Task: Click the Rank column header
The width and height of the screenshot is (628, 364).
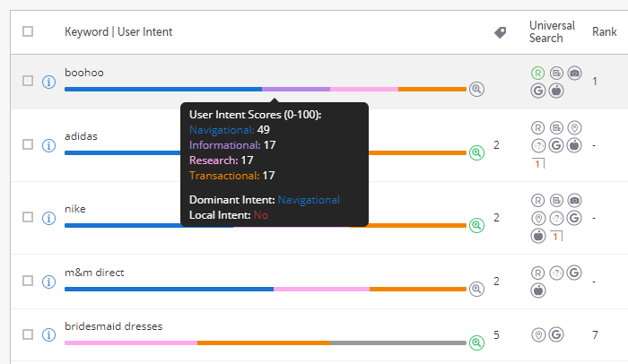Action: pyautogui.click(x=604, y=31)
